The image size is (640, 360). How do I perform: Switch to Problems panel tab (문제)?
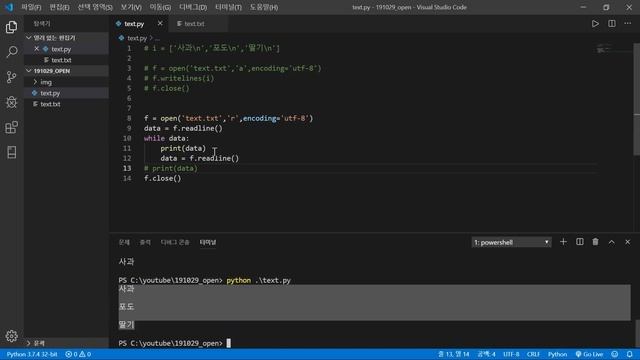point(124,242)
